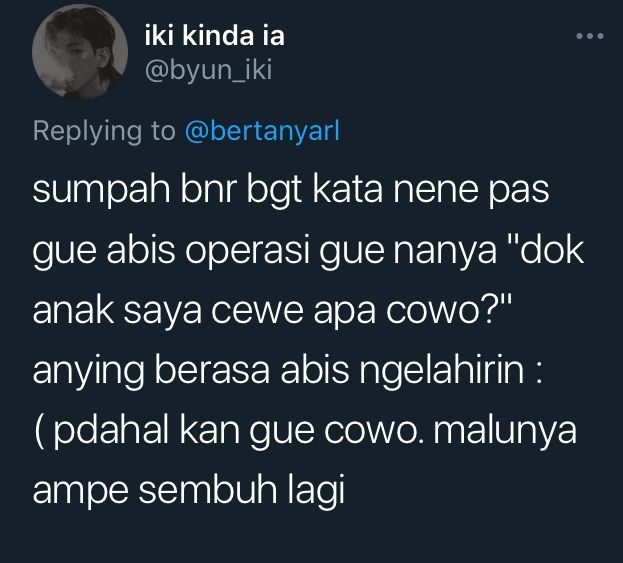The image size is (623, 563).
Task: Click the word 'nanya' in second line
Action: (x=445, y=253)
